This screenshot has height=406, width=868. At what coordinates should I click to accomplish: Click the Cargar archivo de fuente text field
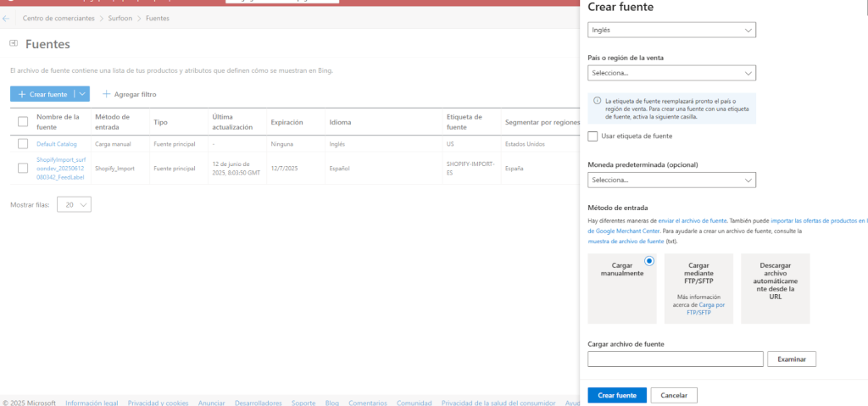[675, 359]
